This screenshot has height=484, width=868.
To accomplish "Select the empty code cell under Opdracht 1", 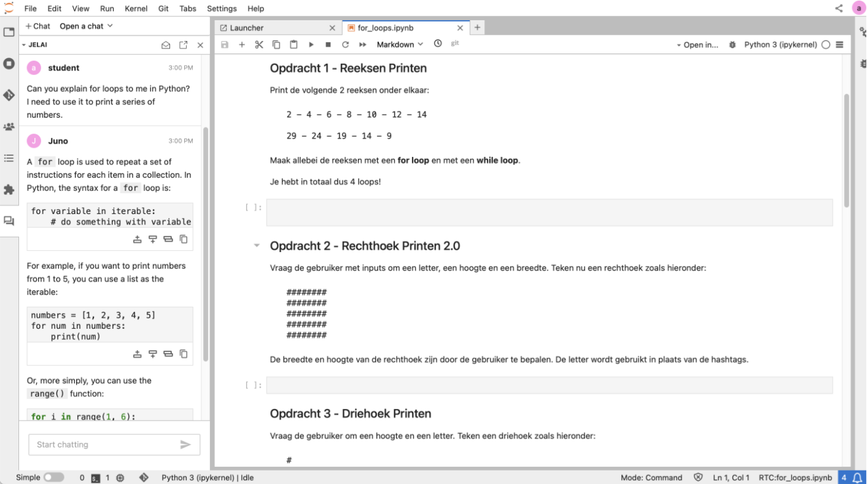I will [x=549, y=212].
